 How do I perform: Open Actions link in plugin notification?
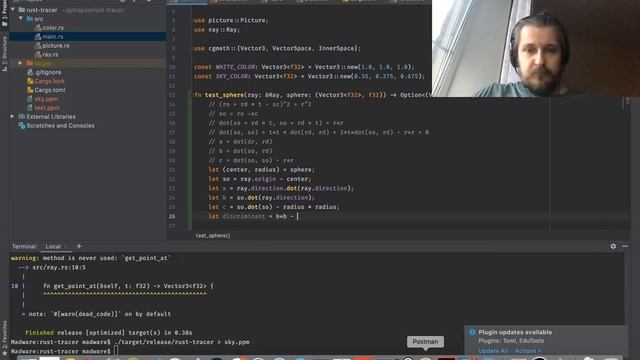tap(527, 351)
